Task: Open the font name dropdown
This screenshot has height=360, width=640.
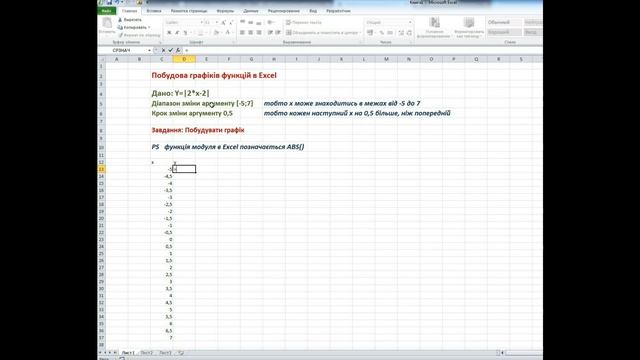Action: pos(201,22)
